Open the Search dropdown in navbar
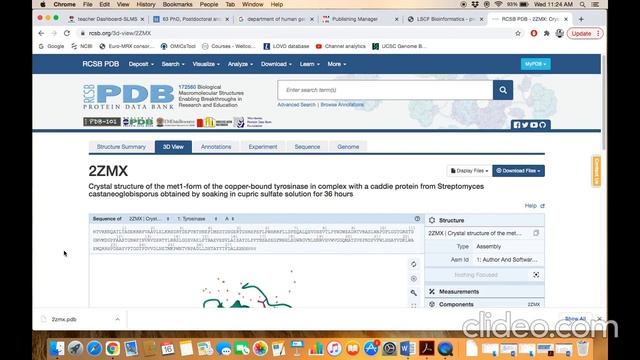 (x=173, y=64)
